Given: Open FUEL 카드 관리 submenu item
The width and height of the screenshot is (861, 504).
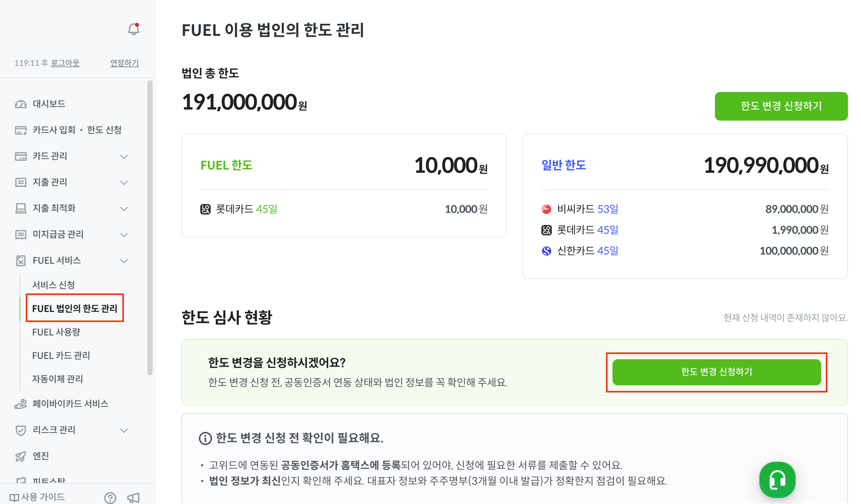Looking at the screenshot, I should tap(61, 356).
